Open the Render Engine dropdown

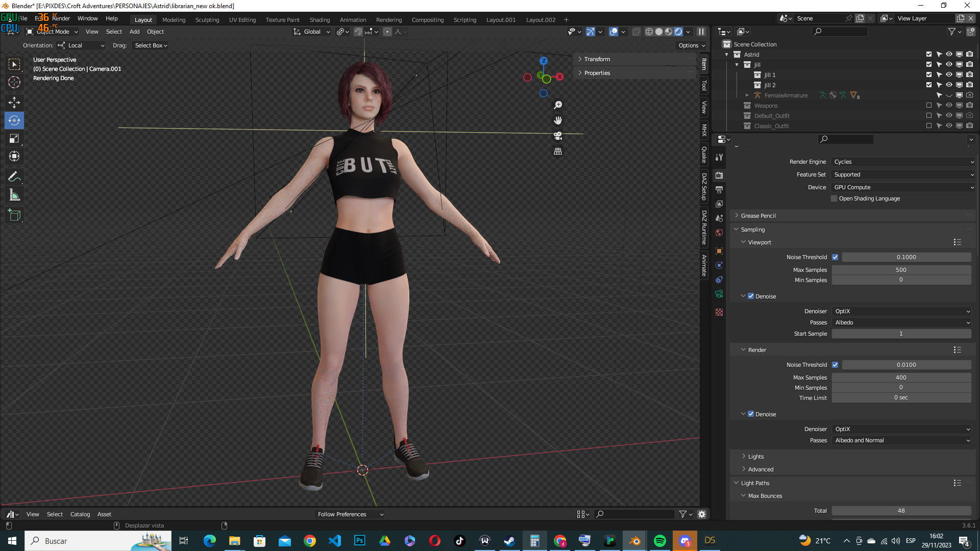(x=903, y=162)
